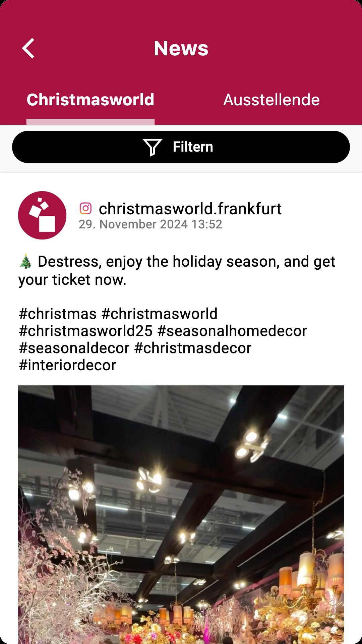This screenshot has width=362, height=644.
Task: Open the decorated hall post photo
Action: 181,515
